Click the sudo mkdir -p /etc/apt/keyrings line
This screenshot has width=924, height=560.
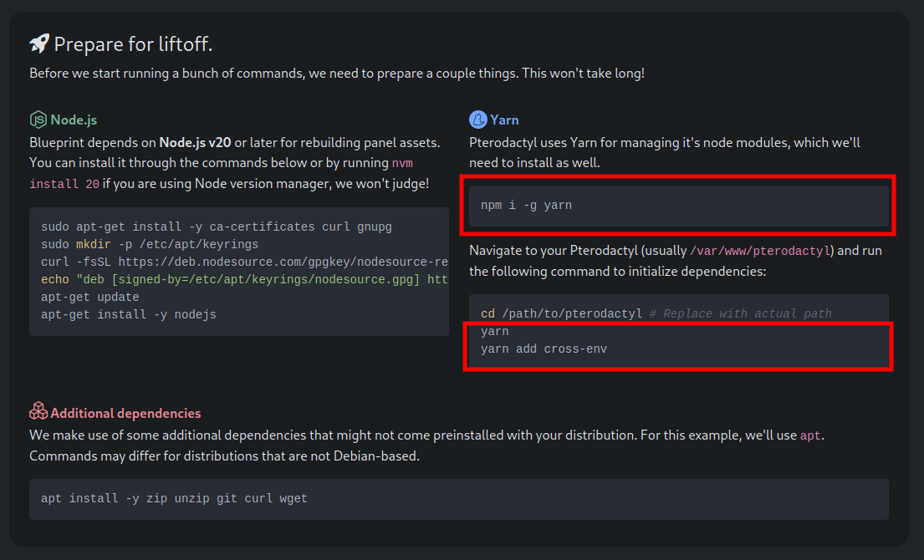pyautogui.click(x=150, y=244)
